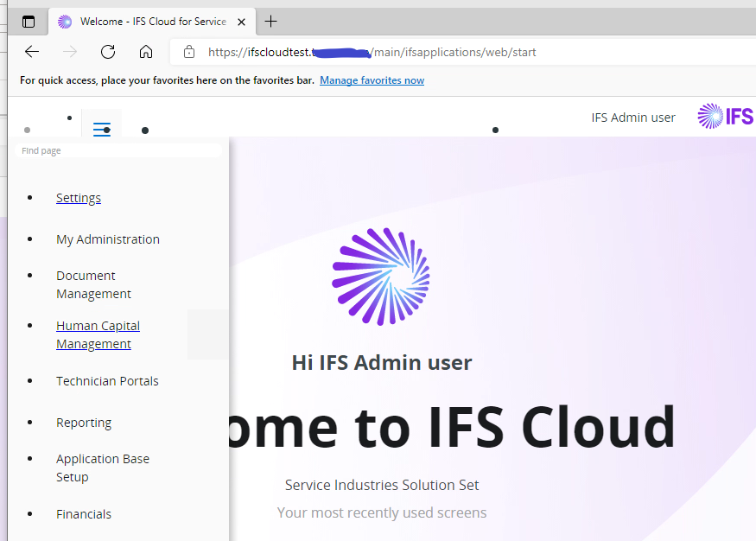Refresh the current page
This screenshot has width=756, height=541.
point(108,52)
